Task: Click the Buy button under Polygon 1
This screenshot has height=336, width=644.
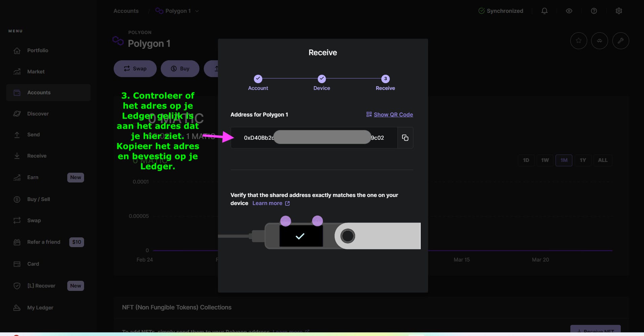Action: point(180,69)
